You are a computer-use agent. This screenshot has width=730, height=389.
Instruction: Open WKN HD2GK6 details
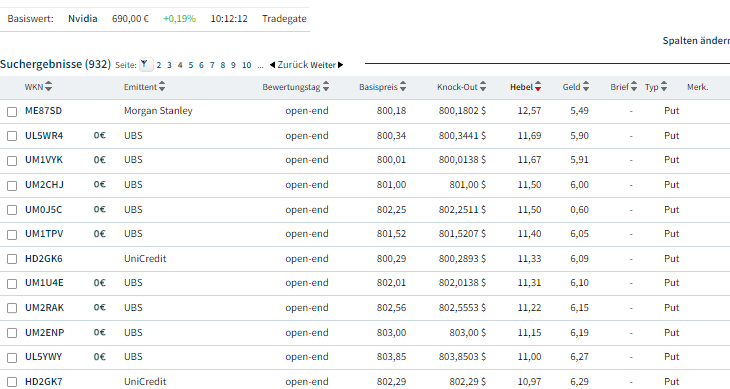point(44,258)
